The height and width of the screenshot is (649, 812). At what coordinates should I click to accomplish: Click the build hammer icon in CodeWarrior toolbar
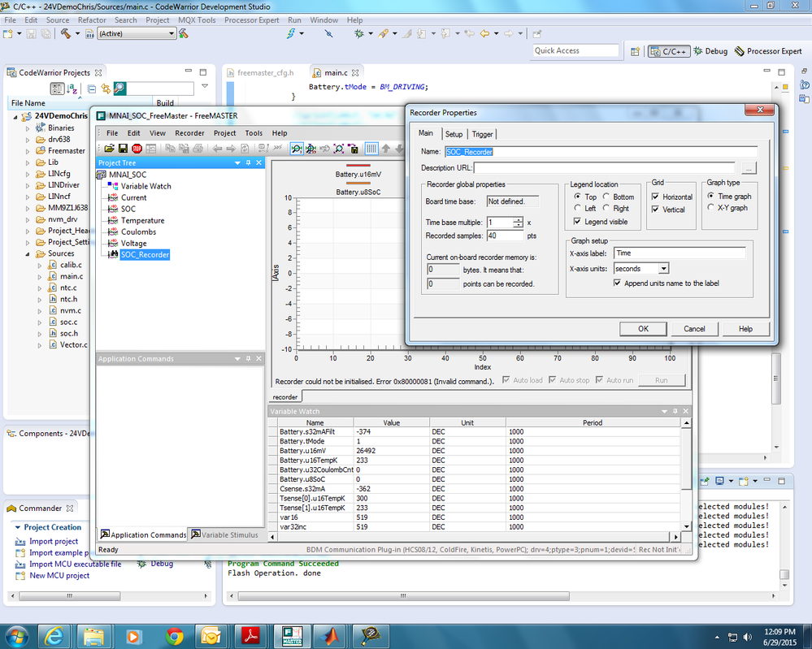tap(65, 33)
